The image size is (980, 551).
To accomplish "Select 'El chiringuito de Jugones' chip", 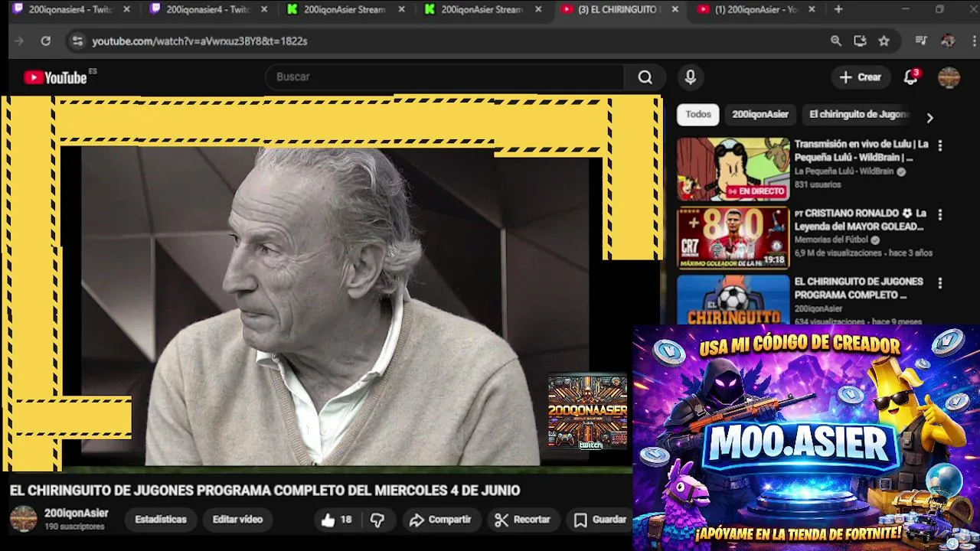I will click(858, 114).
